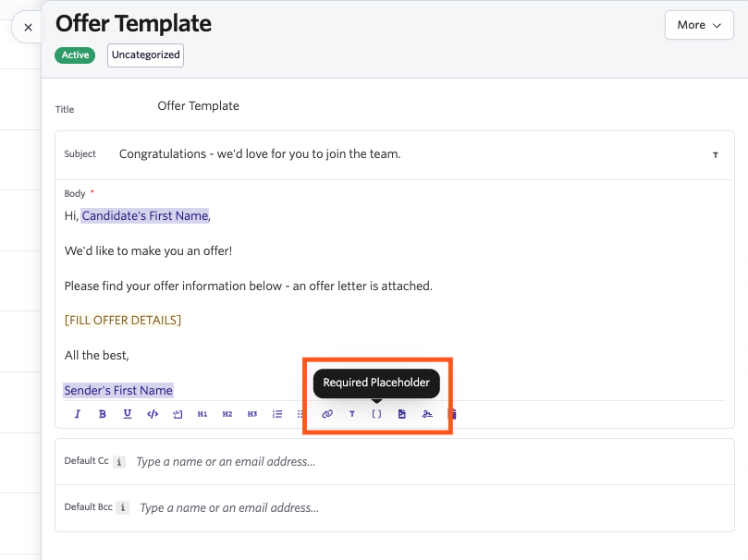Close the Offer Template panel

pyautogui.click(x=28, y=28)
